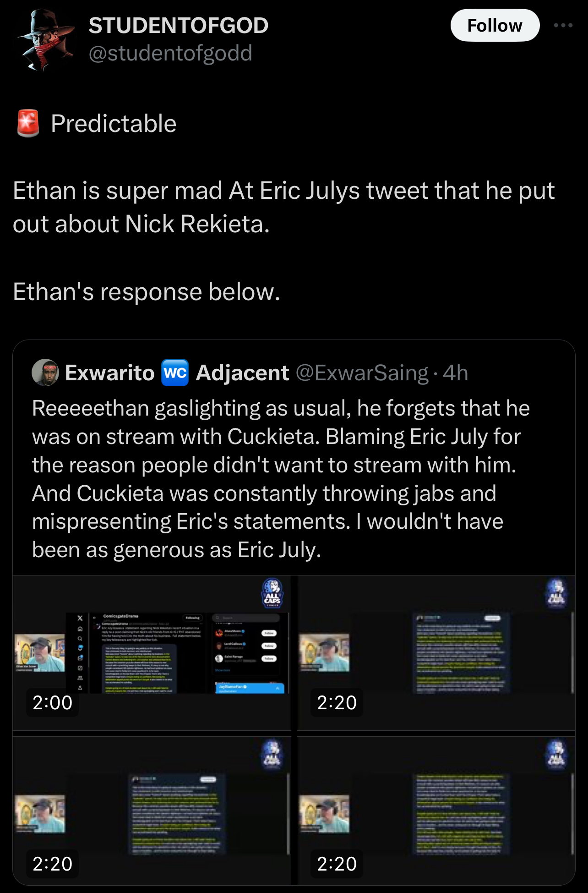
Task: Play the bottom-left video marked 2:20
Action: [152, 811]
